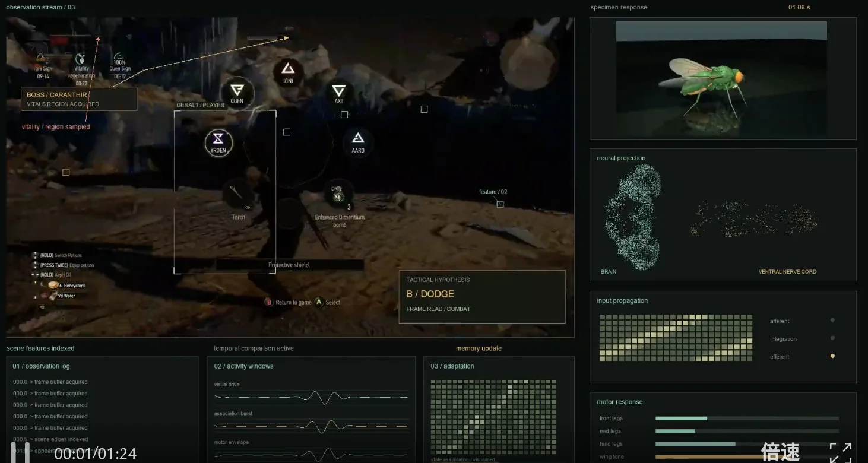Click the hind legs response bar

pos(747,444)
